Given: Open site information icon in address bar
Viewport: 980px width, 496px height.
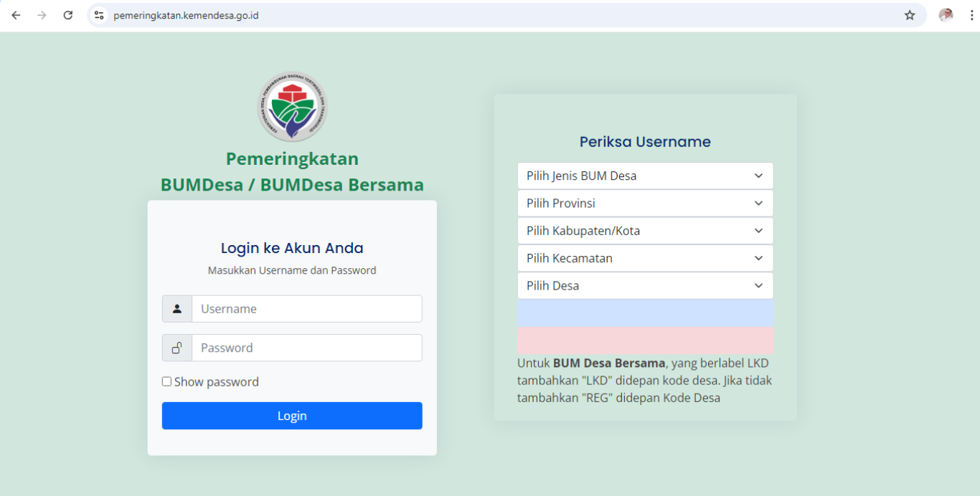Looking at the screenshot, I should click(100, 15).
